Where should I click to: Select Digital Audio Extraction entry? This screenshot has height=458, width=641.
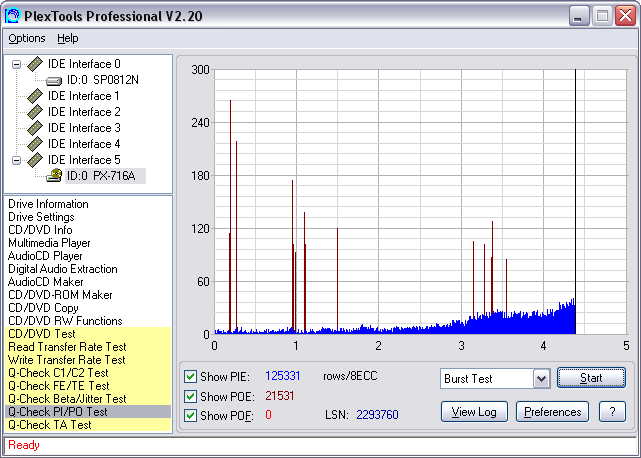tap(63, 269)
